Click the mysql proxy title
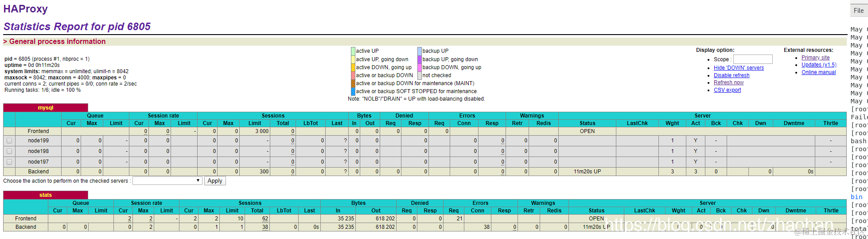The height and width of the screenshot is (239, 868). click(45, 108)
